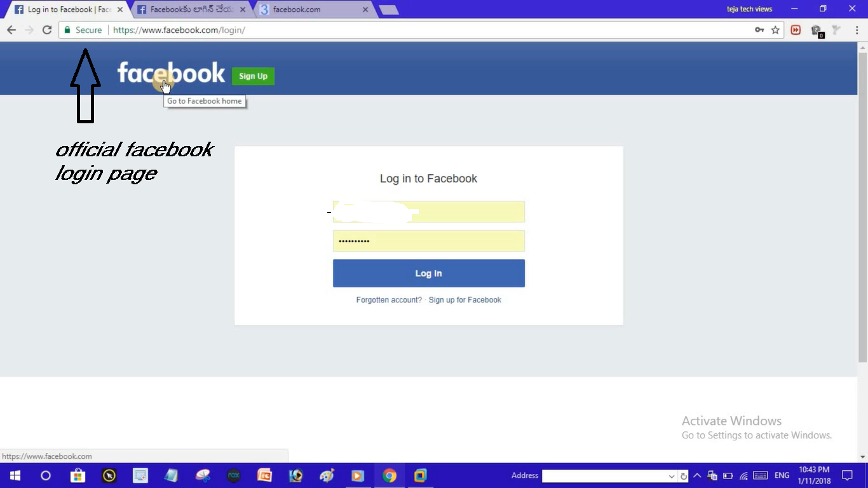
Task: Open the Windows Start menu
Action: coord(15,475)
